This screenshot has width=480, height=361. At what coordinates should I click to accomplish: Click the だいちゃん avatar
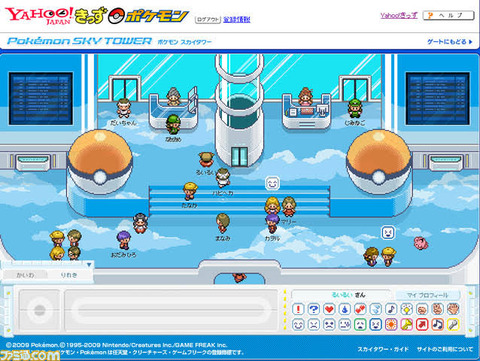(x=124, y=108)
